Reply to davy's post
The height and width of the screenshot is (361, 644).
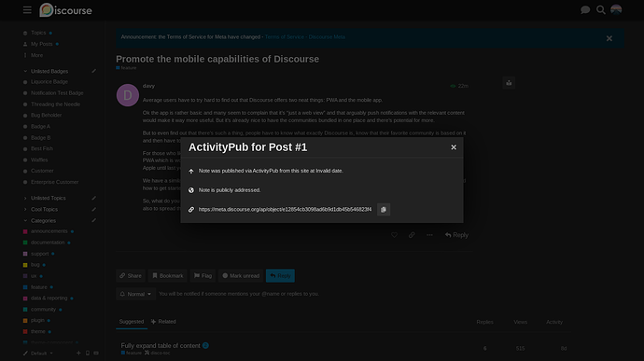(456, 235)
